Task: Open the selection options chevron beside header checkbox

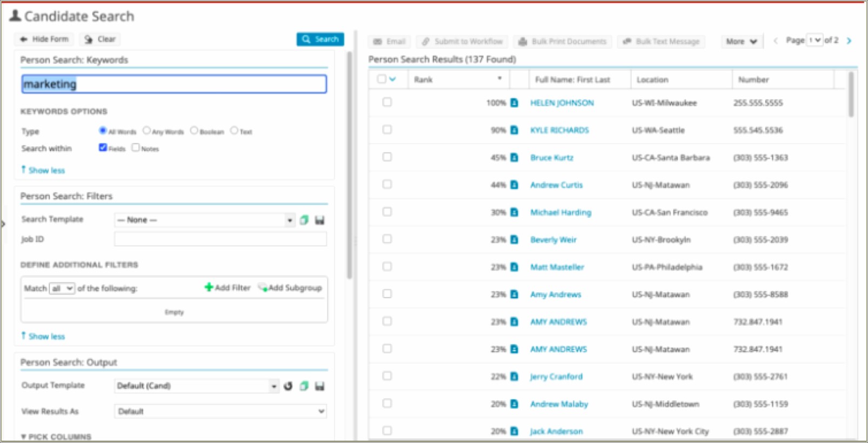Action: tap(393, 79)
